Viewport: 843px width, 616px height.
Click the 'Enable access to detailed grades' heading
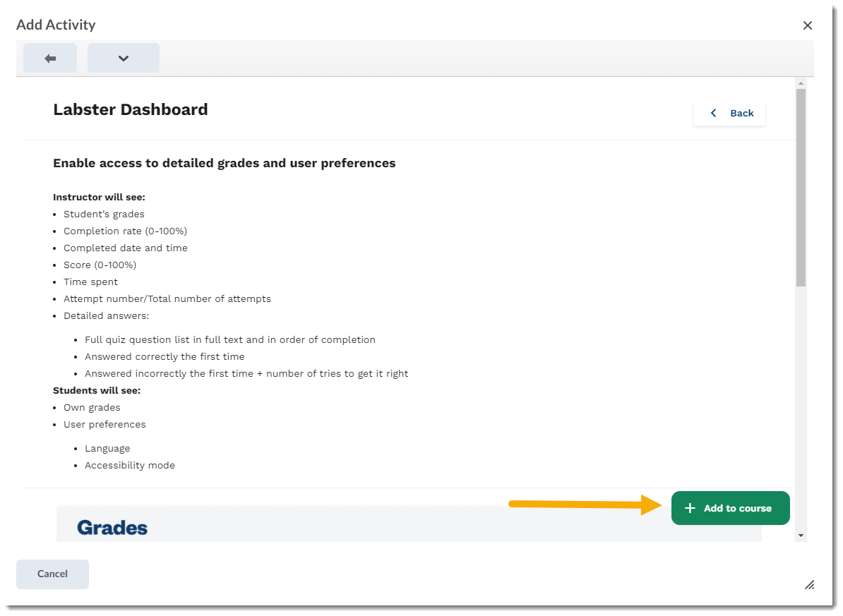224,163
